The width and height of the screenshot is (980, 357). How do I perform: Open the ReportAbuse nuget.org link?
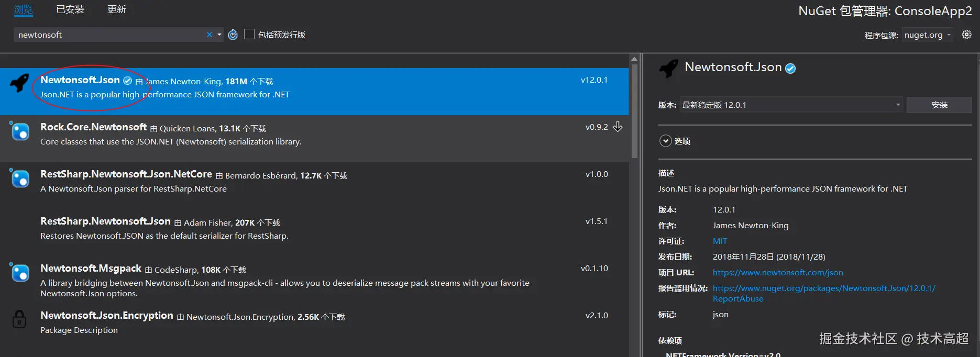[x=824, y=294]
